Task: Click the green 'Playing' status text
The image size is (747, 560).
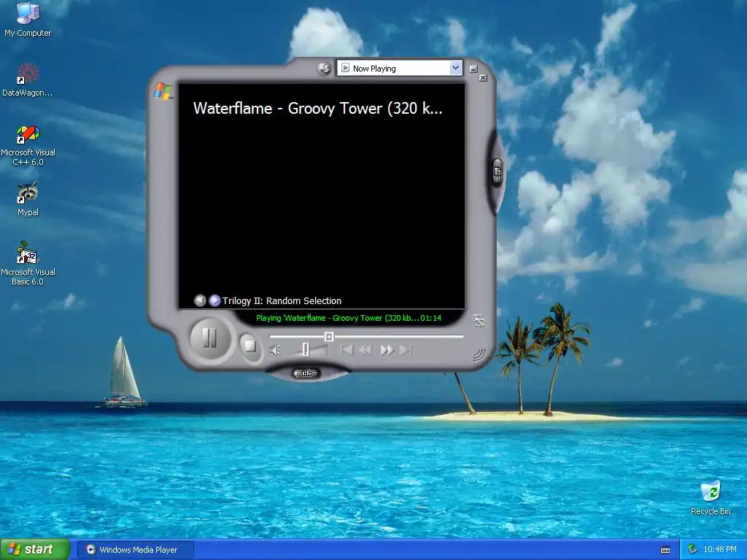Action: tap(349, 318)
